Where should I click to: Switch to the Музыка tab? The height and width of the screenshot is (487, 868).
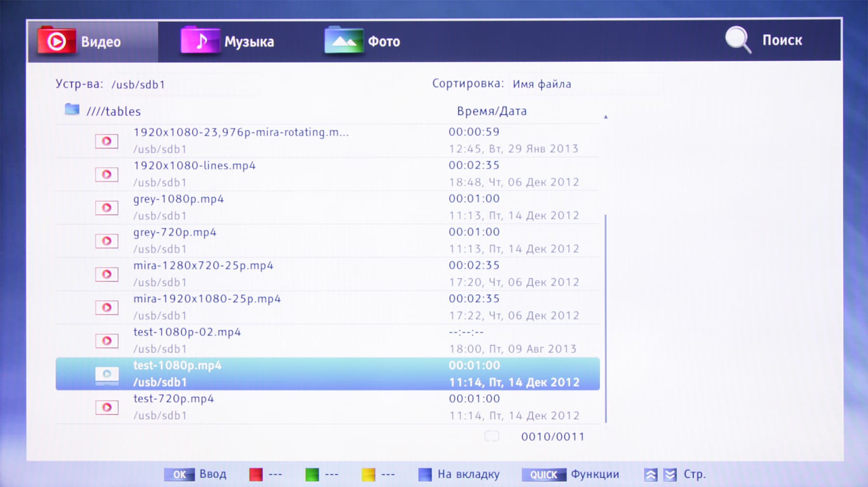point(228,42)
